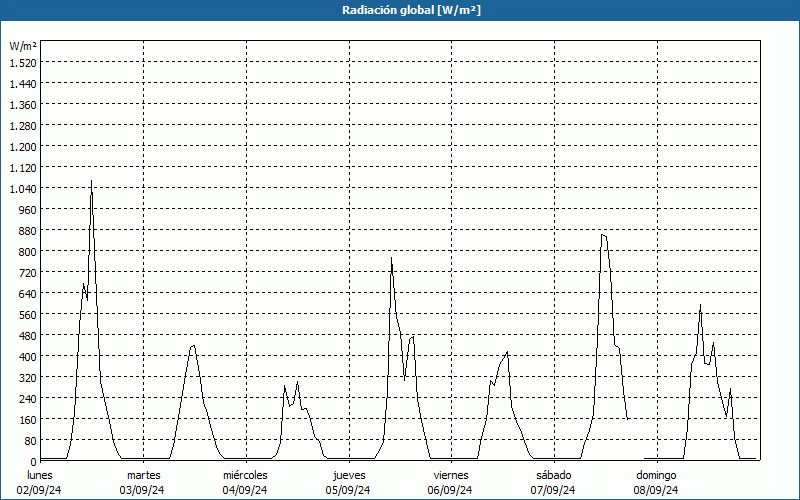Click the 320 y-axis value
The height and width of the screenshot is (500, 800).
[x=27, y=378]
